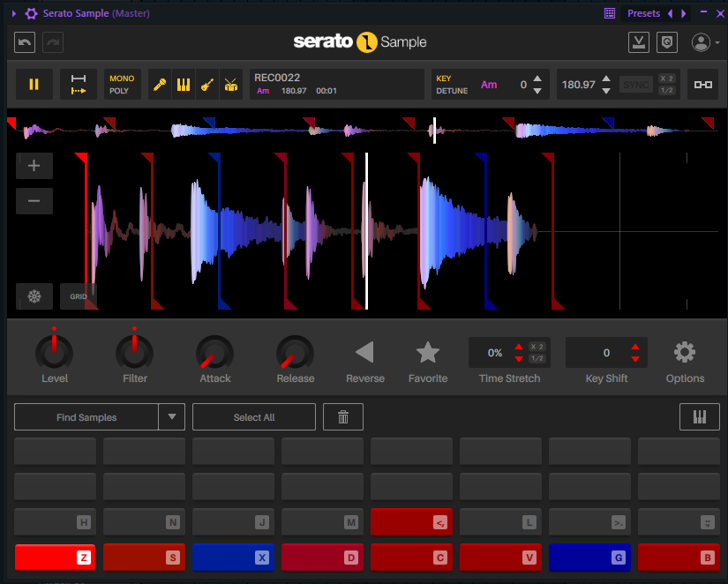
Task: Click Time Stretch 1/2 button
Action: [537, 358]
